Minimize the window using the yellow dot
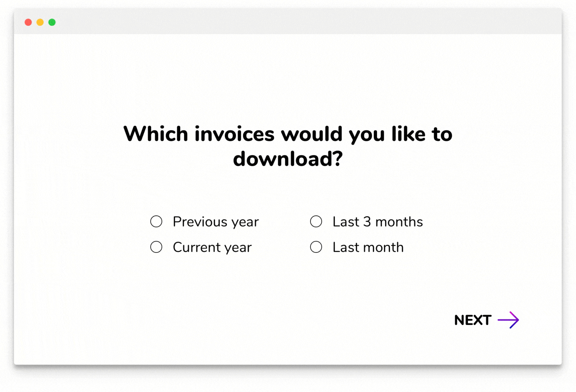576x392 pixels. pos(40,22)
